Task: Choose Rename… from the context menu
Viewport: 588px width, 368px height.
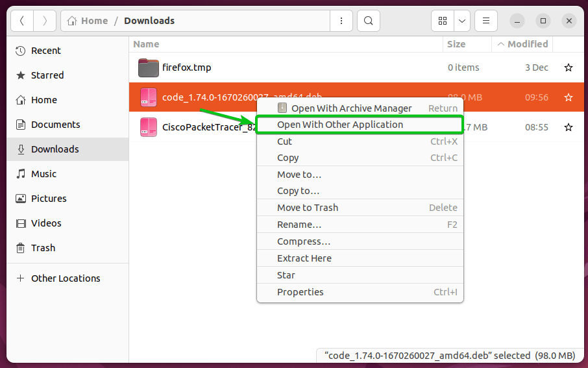Action: pos(360,225)
